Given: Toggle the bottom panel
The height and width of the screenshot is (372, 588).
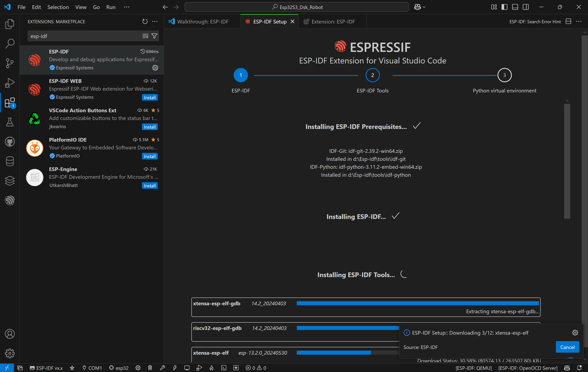Looking at the screenshot, I should pyautogui.click(x=515, y=7).
